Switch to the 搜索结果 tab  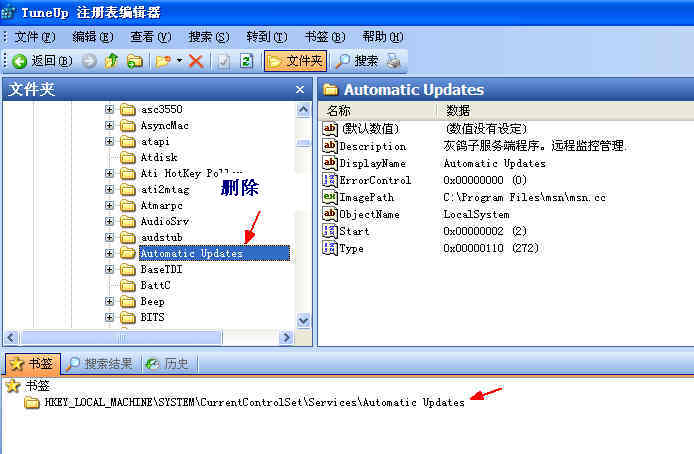pos(100,364)
